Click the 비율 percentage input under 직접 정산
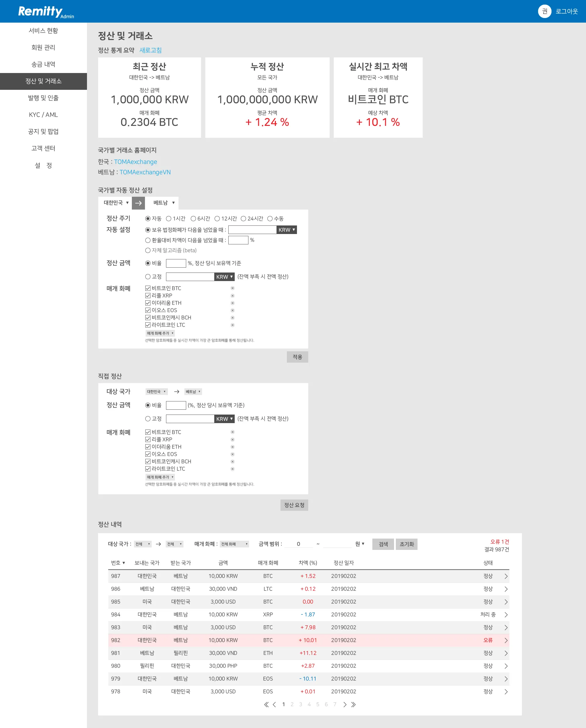This screenshot has width=586, height=728. click(x=176, y=405)
